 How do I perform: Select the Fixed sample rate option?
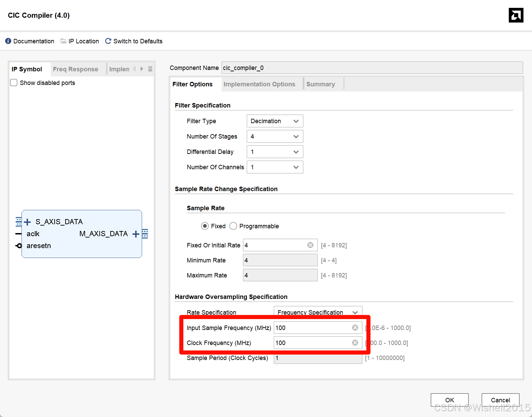[205, 226]
